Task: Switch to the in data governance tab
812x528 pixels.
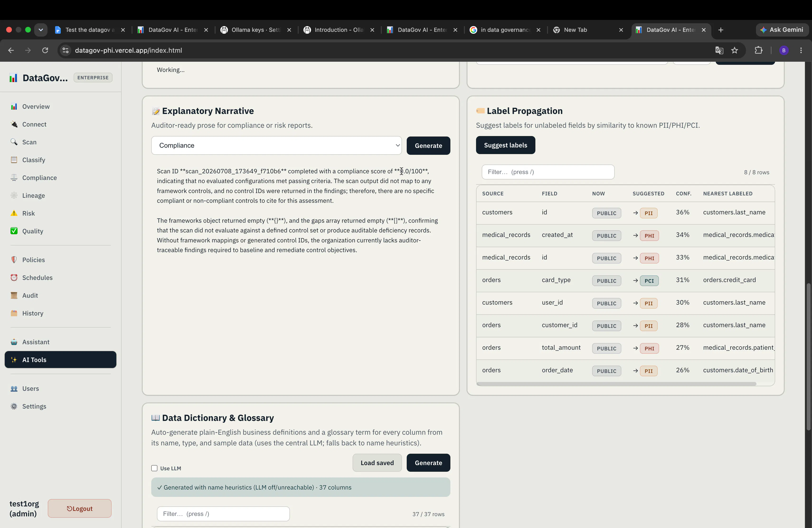Action: [505, 30]
